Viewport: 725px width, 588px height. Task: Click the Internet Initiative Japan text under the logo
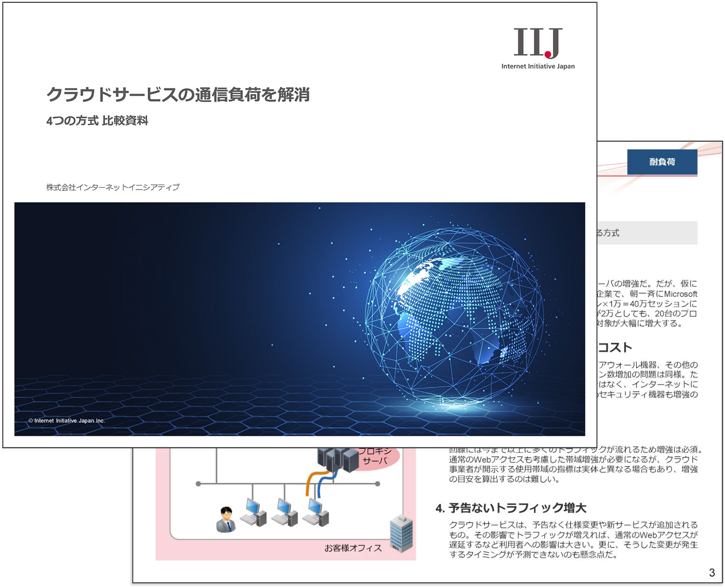click(538, 66)
